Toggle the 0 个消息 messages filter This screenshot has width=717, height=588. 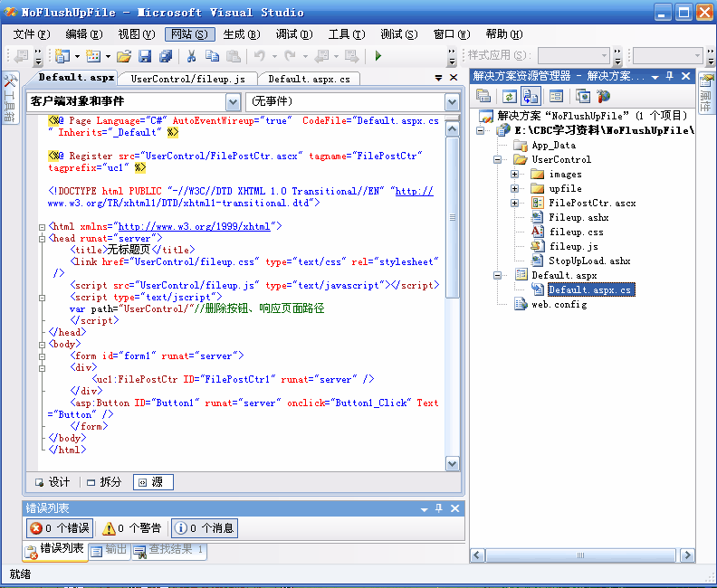tap(204, 528)
